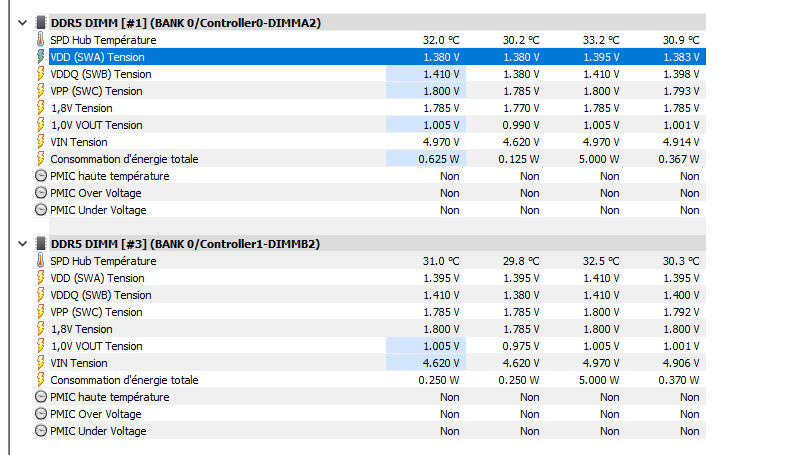The width and height of the screenshot is (805, 455).
Task: Click the 0.975 V minimum VOUT value
Action: click(x=521, y=346)
